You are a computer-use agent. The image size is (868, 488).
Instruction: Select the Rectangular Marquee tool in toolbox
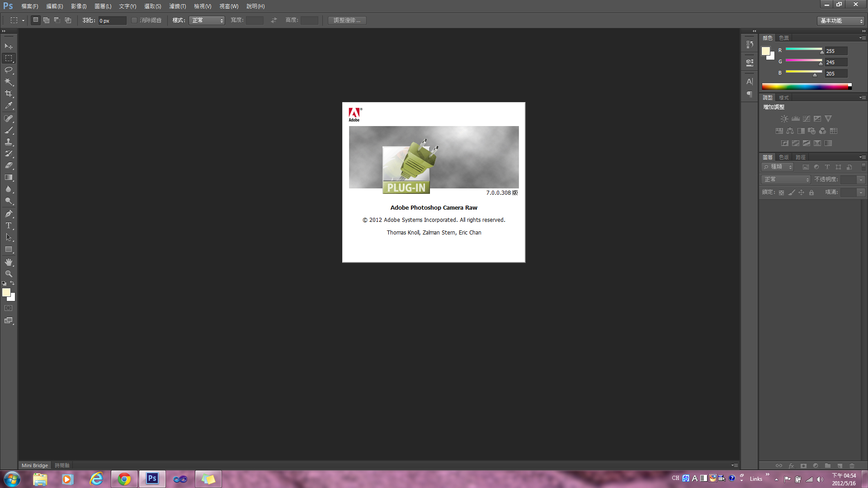pos(9,58)
